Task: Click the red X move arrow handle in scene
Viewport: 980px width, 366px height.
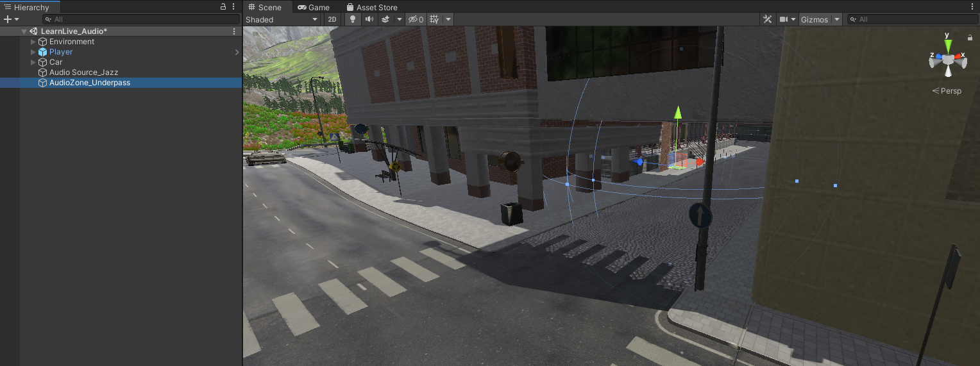Action: tap(699, 163)
